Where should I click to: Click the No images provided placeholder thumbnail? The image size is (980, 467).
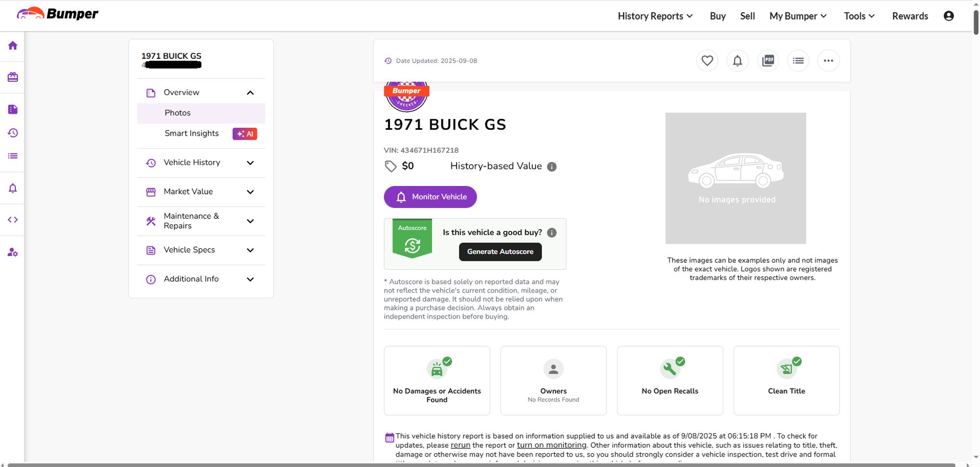click(x=735, y=178)
